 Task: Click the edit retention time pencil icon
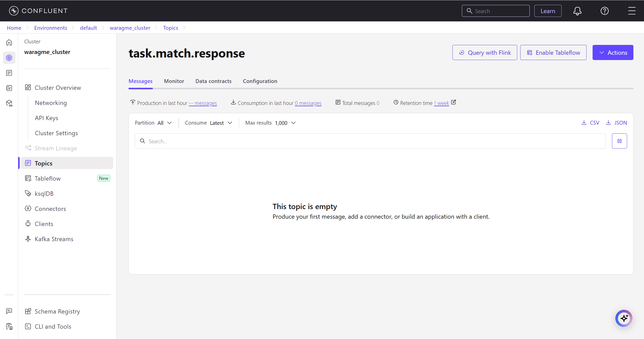pos(453,102)
